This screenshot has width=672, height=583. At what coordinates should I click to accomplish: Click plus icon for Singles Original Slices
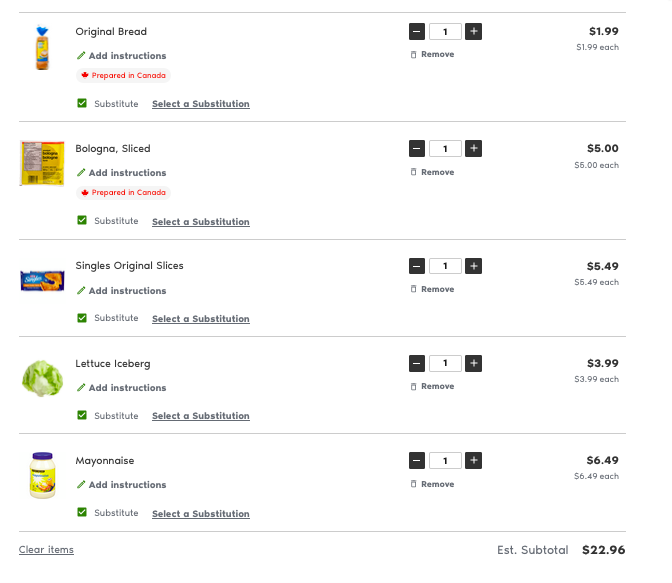[473, 266]
